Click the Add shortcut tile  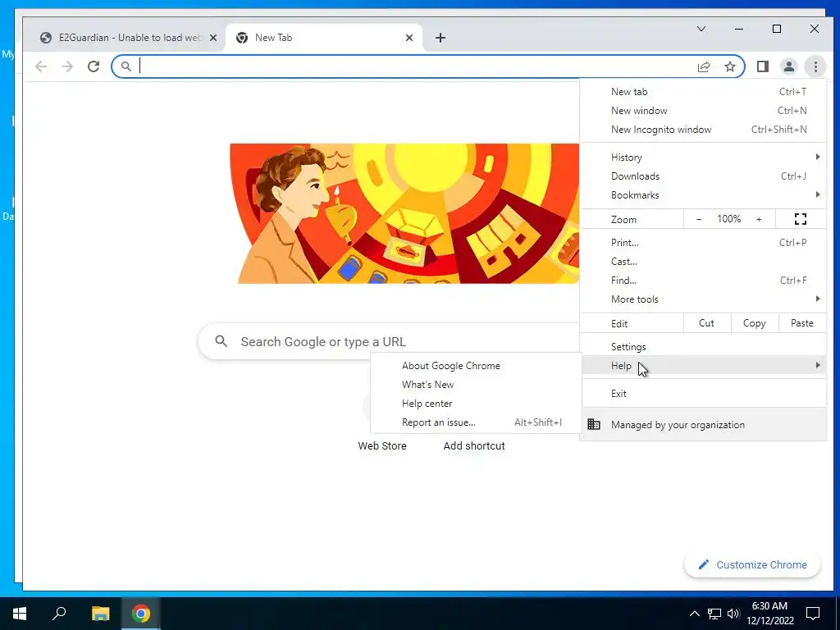point(474,445)
